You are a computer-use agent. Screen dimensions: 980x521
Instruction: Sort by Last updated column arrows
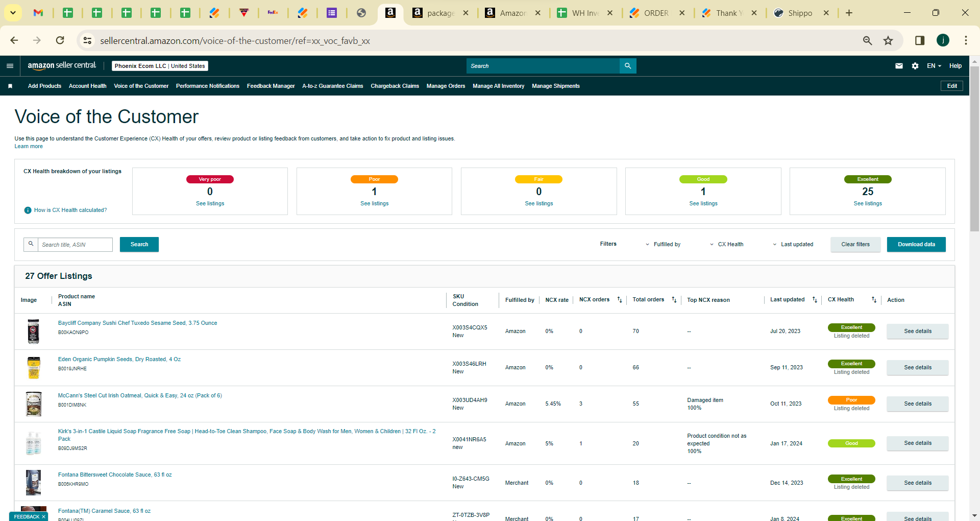pyautogui.click(x=815, y=300)
